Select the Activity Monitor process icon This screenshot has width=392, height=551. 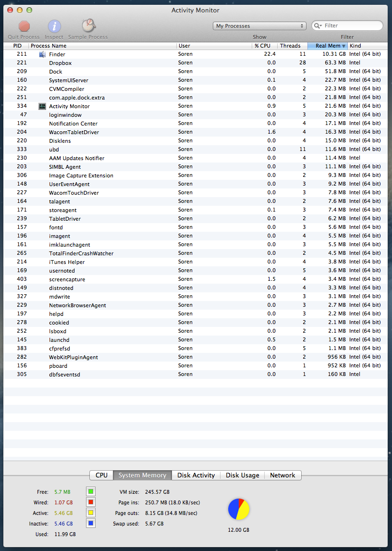point(42,106)
